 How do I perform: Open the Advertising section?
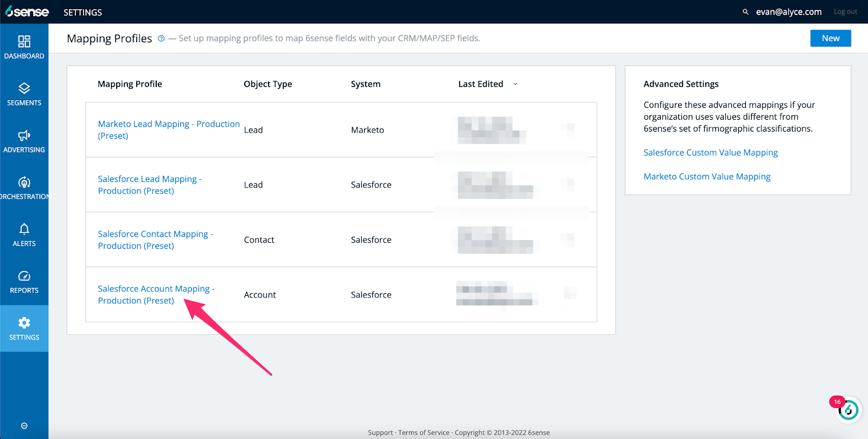24,141
